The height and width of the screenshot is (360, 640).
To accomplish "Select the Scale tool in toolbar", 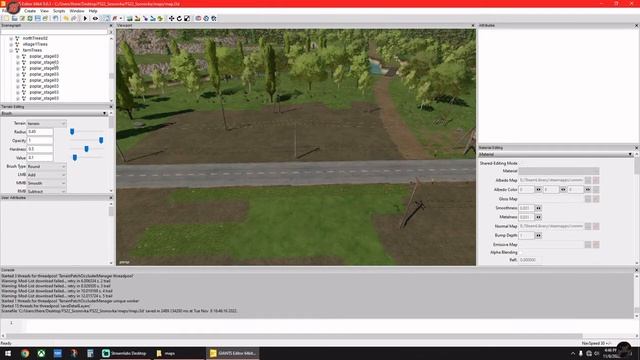I will (187, 18).
